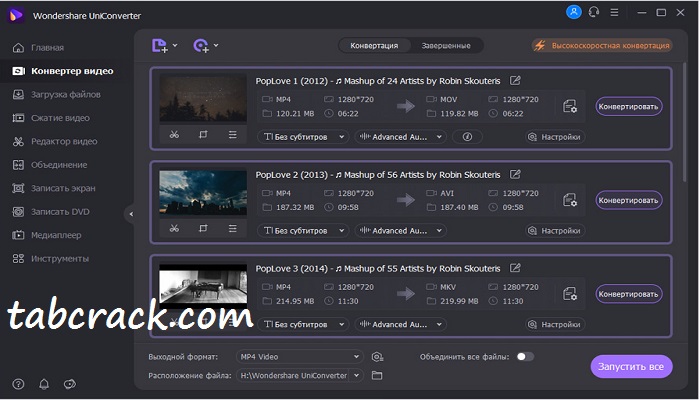Click the info icon on PopLove 1

pyautogui.click(x=467, y=137)
